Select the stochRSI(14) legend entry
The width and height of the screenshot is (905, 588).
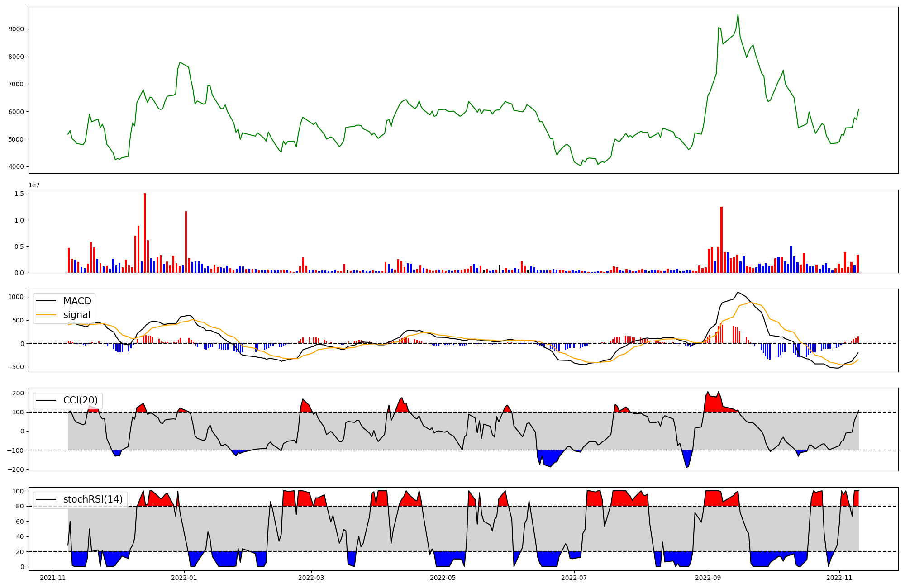coord(93,499)
